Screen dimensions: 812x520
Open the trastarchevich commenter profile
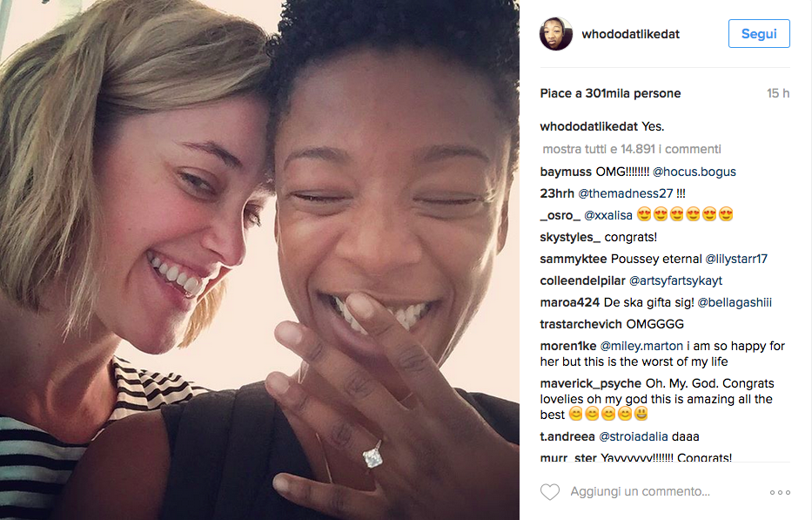coord(581,324)
